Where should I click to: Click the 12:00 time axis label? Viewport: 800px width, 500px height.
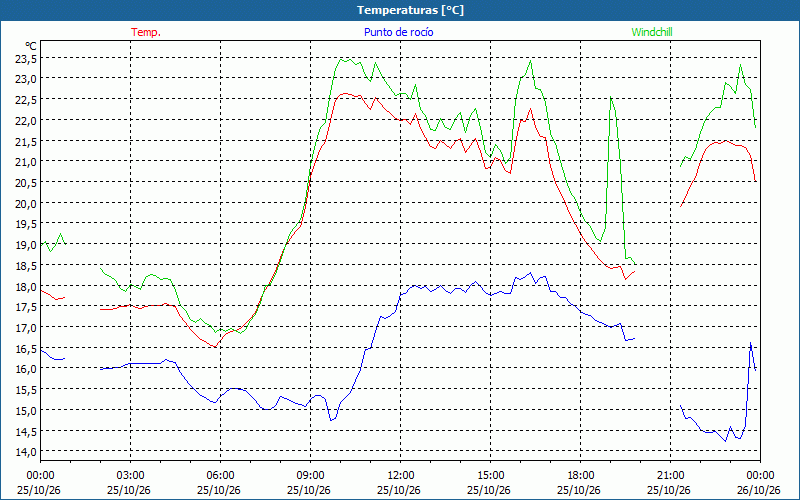(401, 476)
